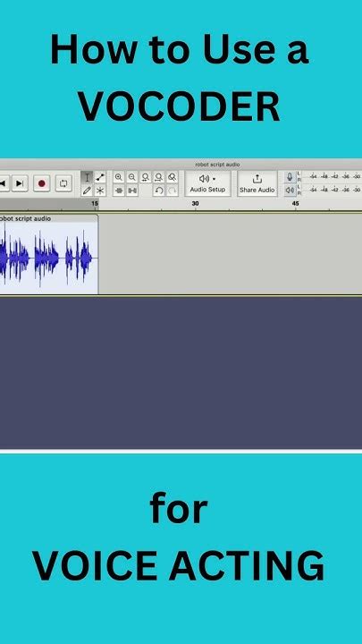
Task: Click the speaker playback meter icon
Action: [x=290, y=191]
